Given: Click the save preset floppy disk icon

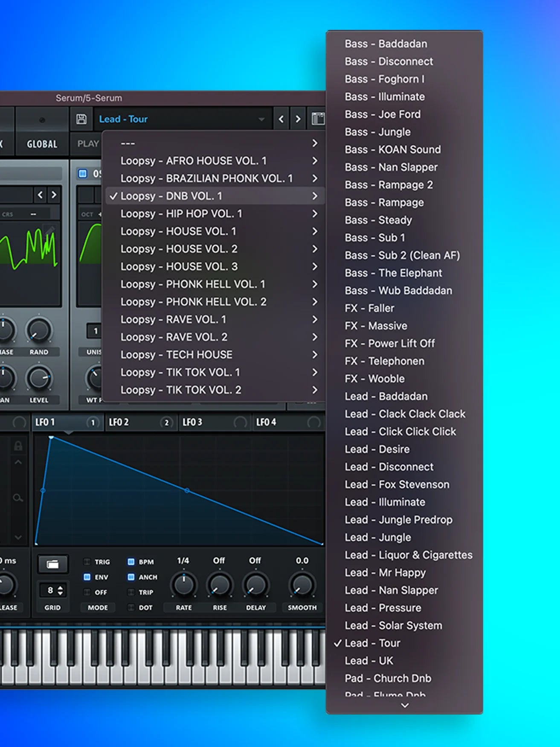Looking at the screenshot, I should point(81,119).
